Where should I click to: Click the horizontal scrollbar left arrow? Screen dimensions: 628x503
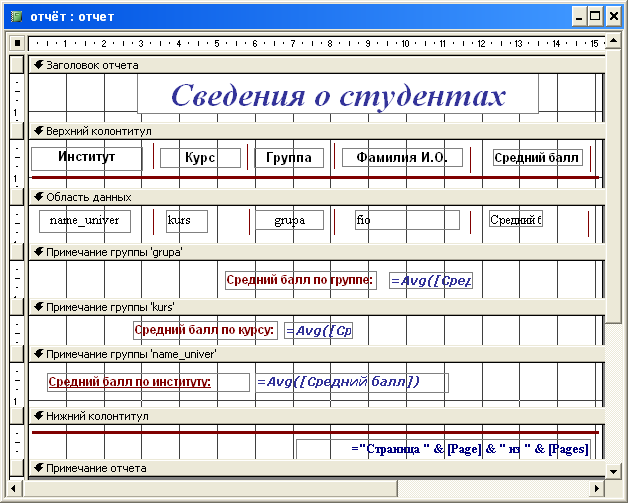[x=14, y=488]
